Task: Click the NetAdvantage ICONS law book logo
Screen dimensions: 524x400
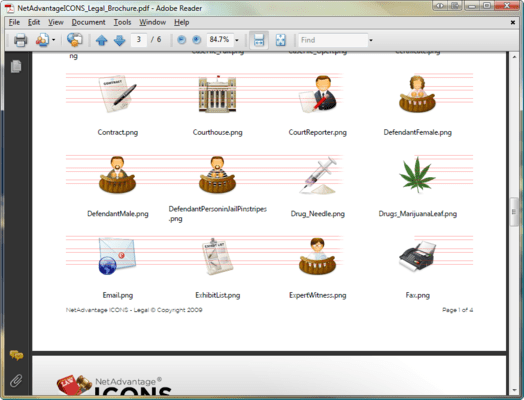Action: [x=74, y=384]
